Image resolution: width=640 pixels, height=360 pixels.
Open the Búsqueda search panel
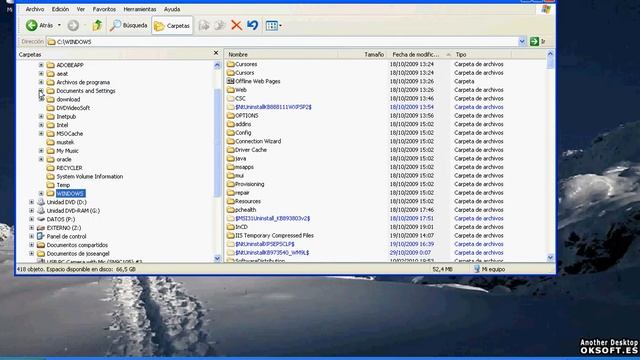point(129,25)
